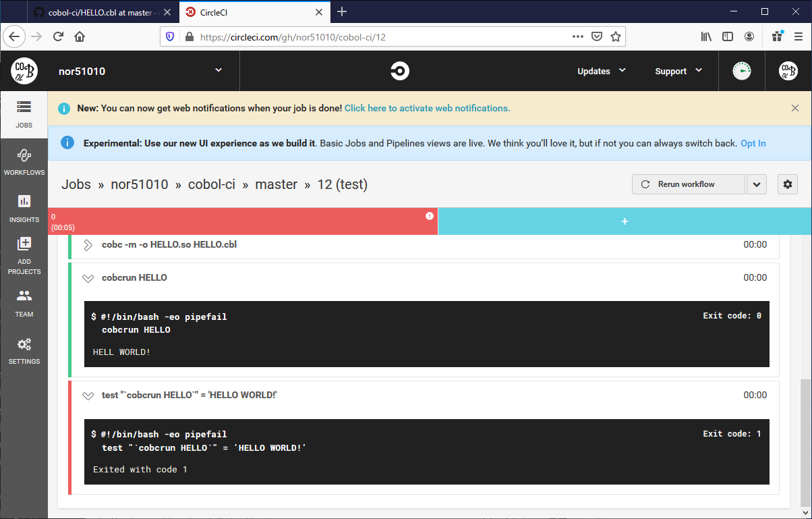This screenshot has width=812, height=519.
Task: Open page actions three-dot menu
Action: [x=577, y=37]
